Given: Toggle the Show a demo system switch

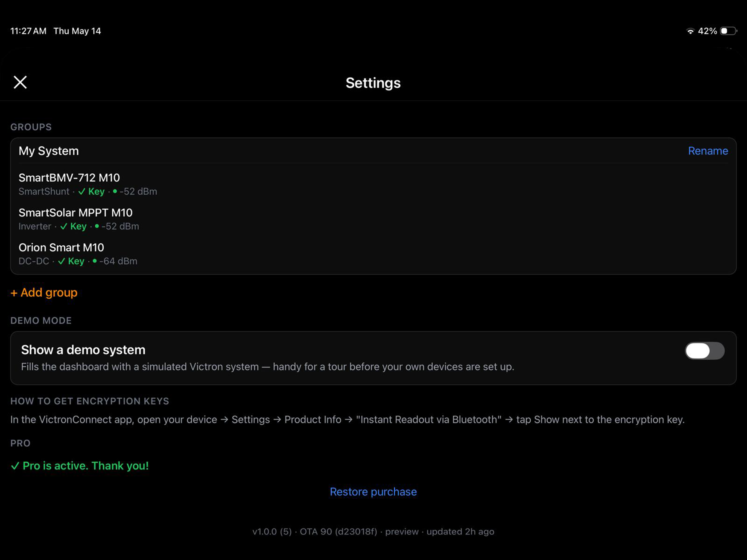Looking at the screenshot, I should tap(704, 351).
